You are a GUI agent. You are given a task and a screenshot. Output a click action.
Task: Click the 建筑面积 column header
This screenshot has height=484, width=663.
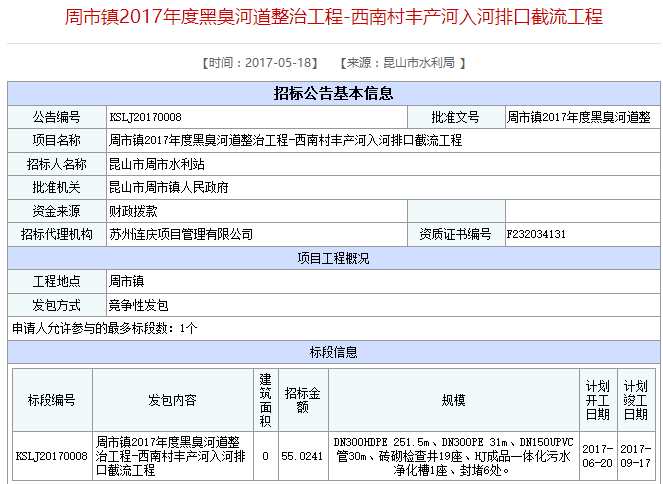pos(266,400)
